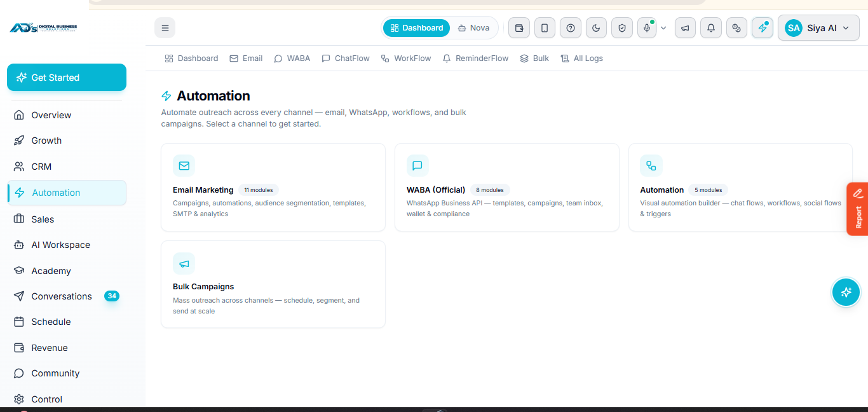
Task: Click the Conversations 34 count badge
Action: [x=112, y=296]
